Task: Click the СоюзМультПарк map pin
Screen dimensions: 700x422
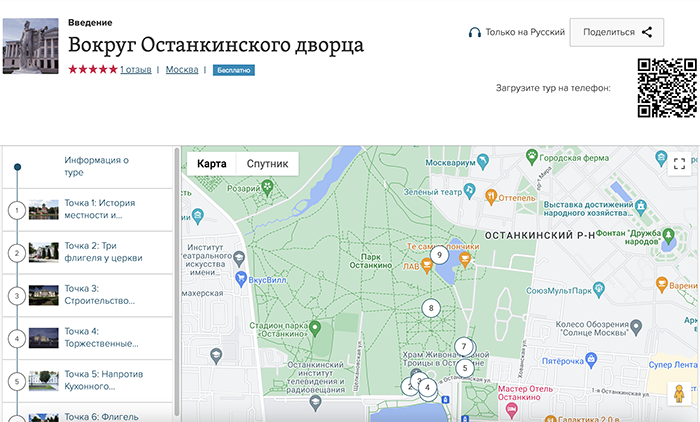Action: 599,289
